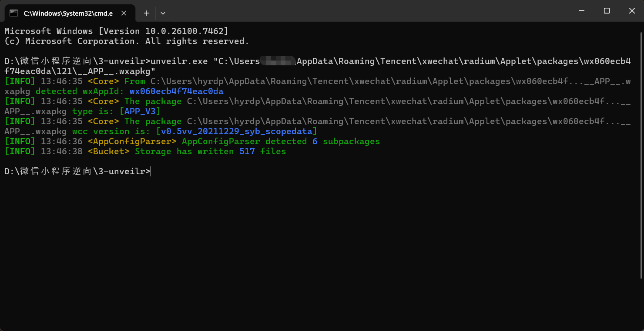Click the <AppConfigParser> tag
Image resolution: width=644 pixels, height=331 pixels.
132,142
